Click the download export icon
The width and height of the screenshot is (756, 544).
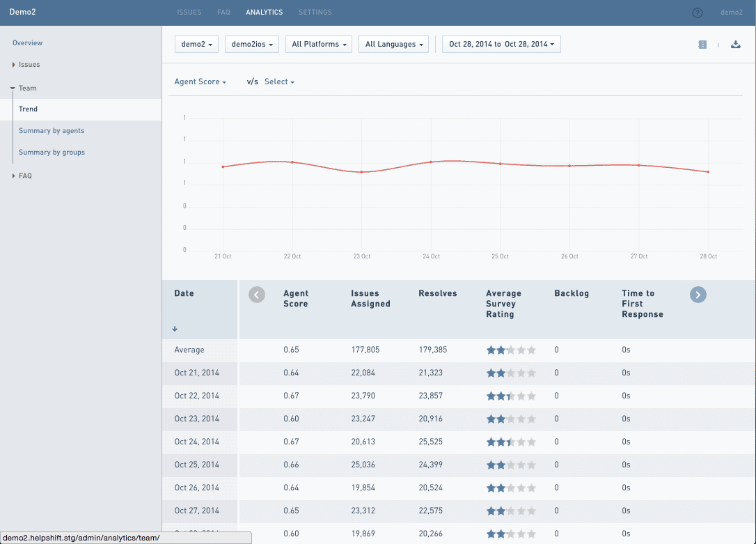coord(736,44)
